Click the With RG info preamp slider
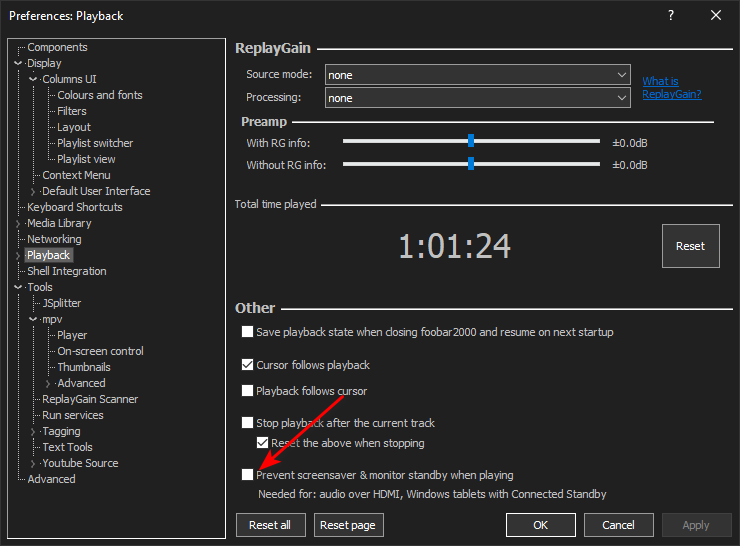Image resolution: width=740 pixels, height=546 pixels. point(470,142)
